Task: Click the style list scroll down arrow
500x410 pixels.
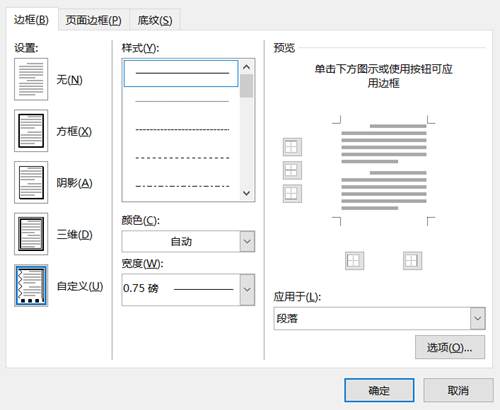Action: (x=247, y=193)
